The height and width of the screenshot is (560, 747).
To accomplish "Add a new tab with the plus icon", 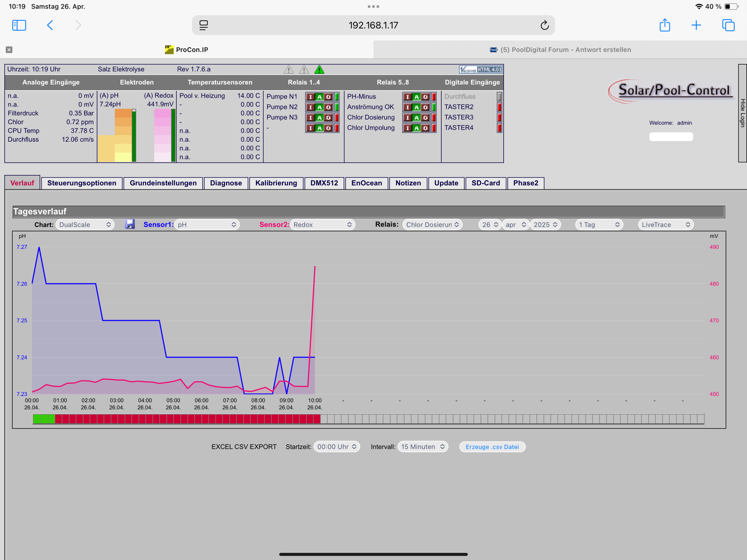I will (696, 25).
